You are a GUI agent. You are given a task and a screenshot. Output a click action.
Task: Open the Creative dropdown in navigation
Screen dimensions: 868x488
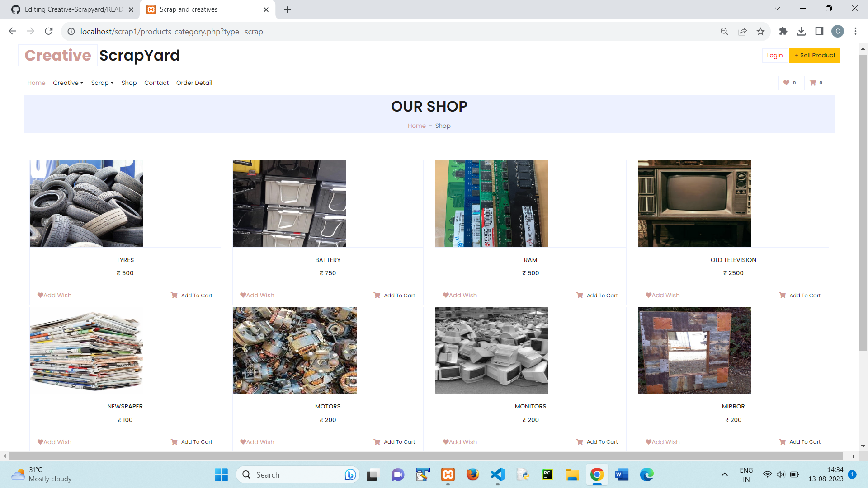point(68,83)
